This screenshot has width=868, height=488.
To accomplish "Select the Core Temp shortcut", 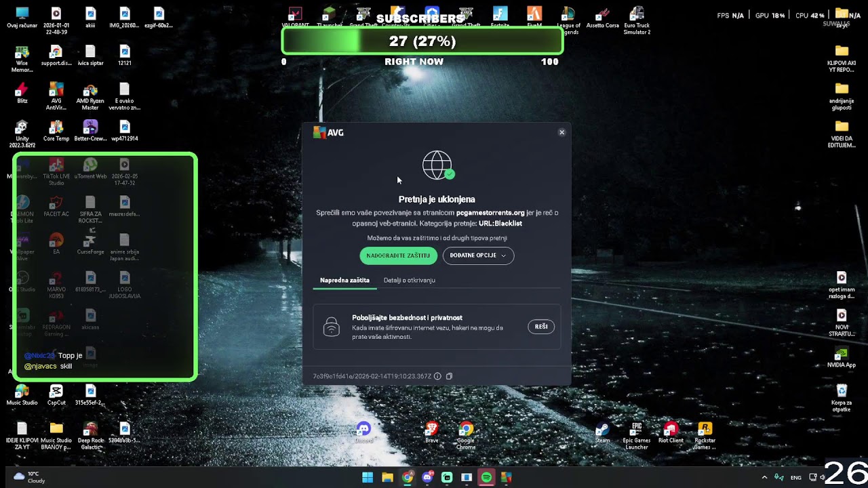I will tap(56, 131).
